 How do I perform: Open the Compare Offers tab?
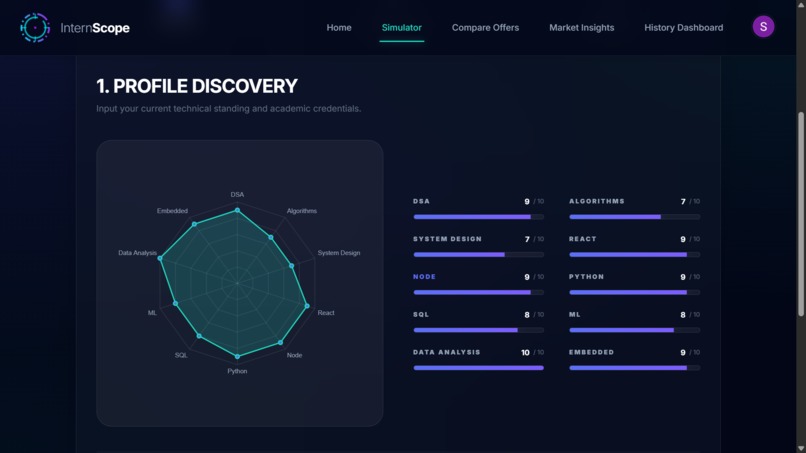pos(485,28)
